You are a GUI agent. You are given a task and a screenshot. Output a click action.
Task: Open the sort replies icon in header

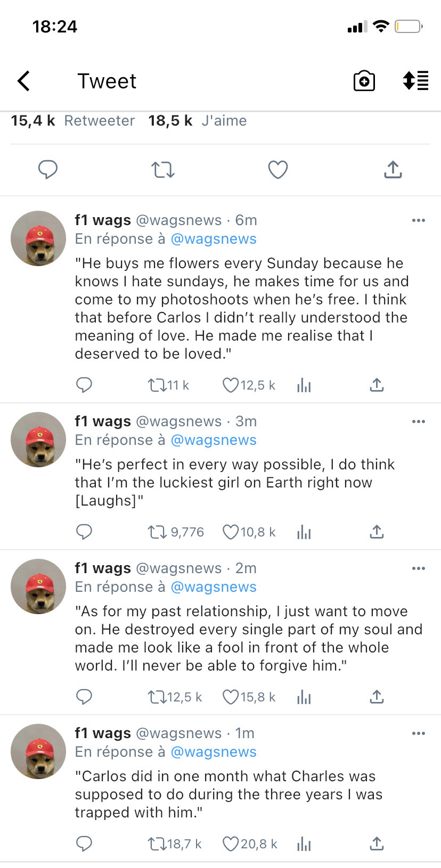(415, 81)
